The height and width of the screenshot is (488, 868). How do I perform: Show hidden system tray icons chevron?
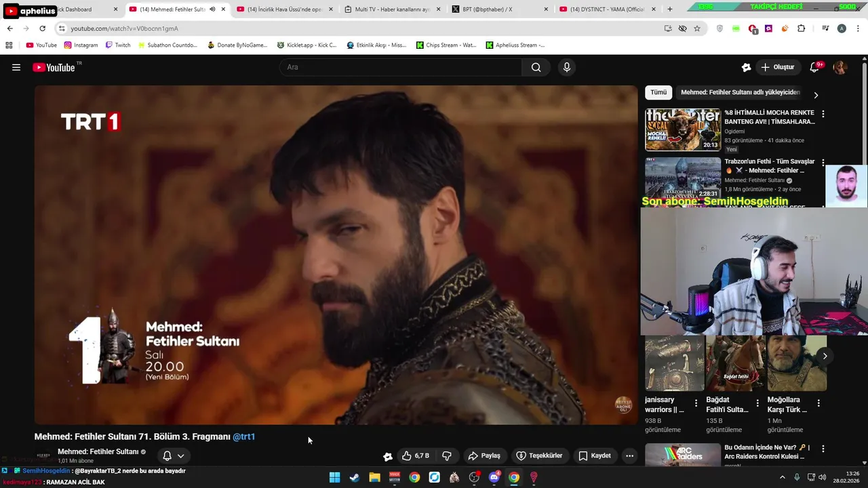coord(782,477)
